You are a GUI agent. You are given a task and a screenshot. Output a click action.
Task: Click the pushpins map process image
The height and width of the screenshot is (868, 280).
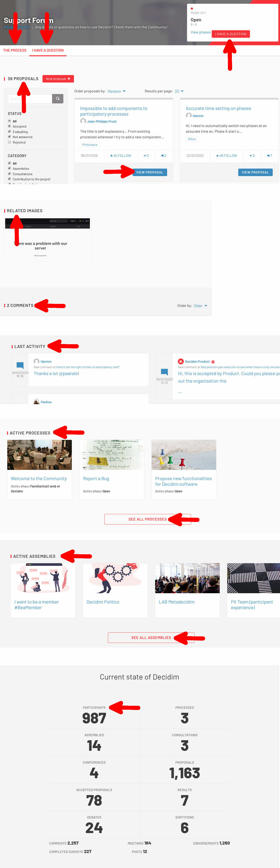[184, 455]
